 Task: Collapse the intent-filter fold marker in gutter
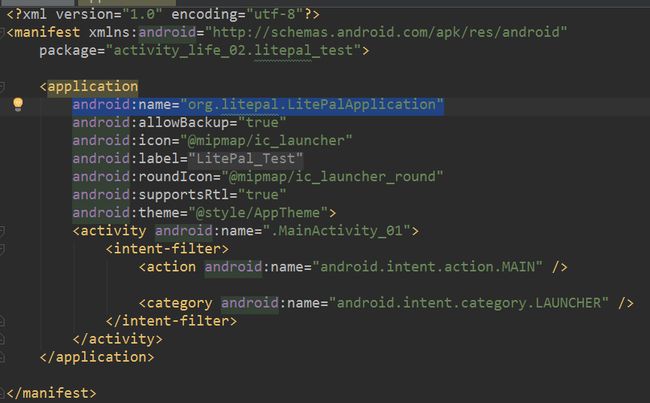2,249
